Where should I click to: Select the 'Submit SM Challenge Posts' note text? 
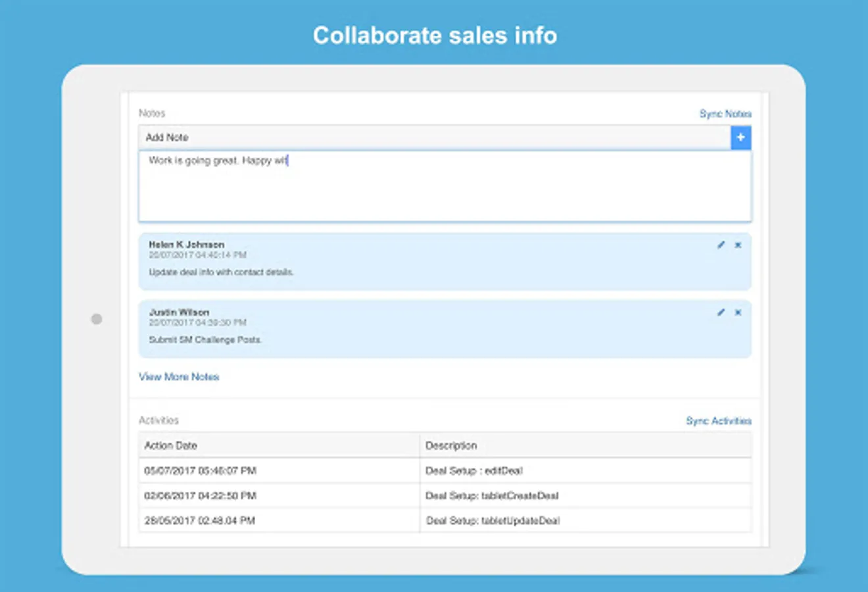[x=205, y=340]
